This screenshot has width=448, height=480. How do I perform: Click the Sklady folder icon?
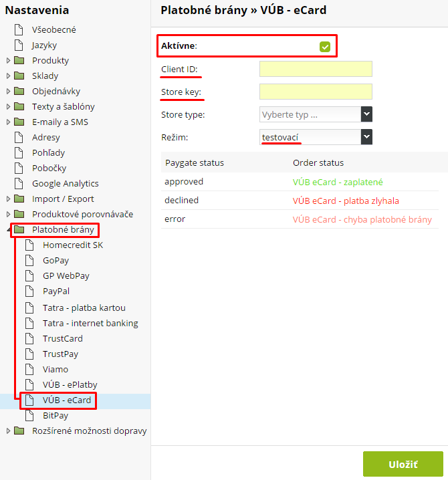click(x=19, y=76)
